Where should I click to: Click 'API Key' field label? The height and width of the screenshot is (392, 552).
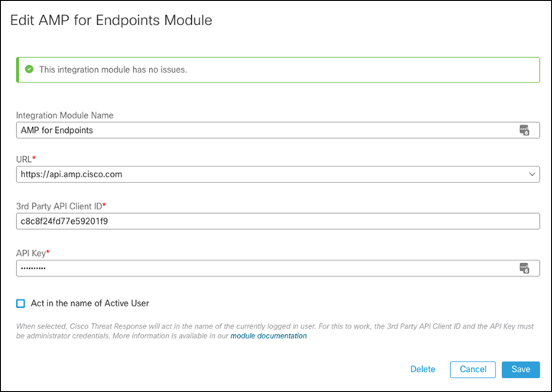(31, 254)
